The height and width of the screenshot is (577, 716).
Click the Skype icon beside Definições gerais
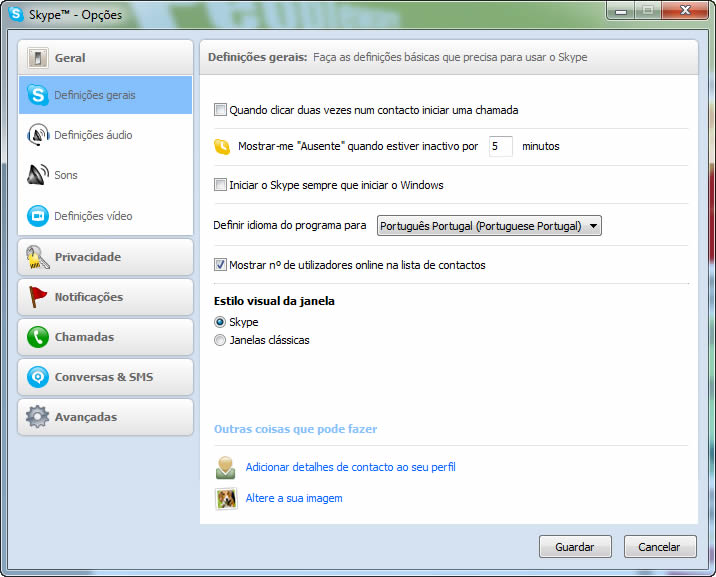pos(37,95)
